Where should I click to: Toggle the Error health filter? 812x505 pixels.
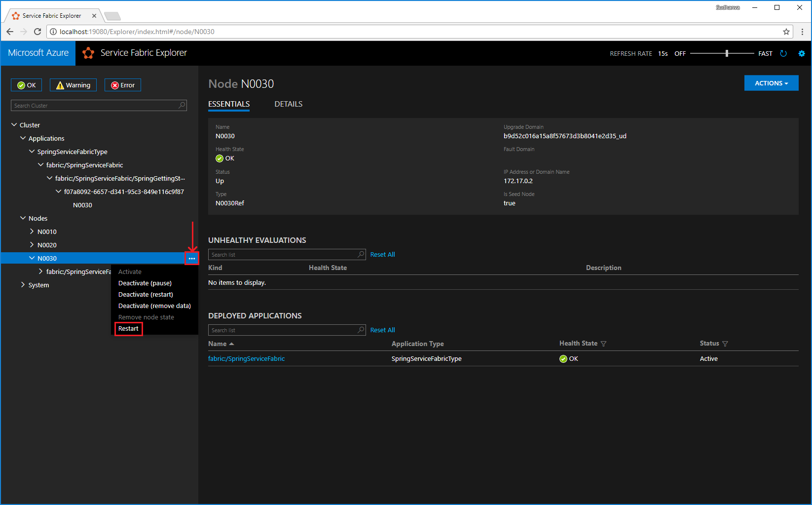[123, 85]
